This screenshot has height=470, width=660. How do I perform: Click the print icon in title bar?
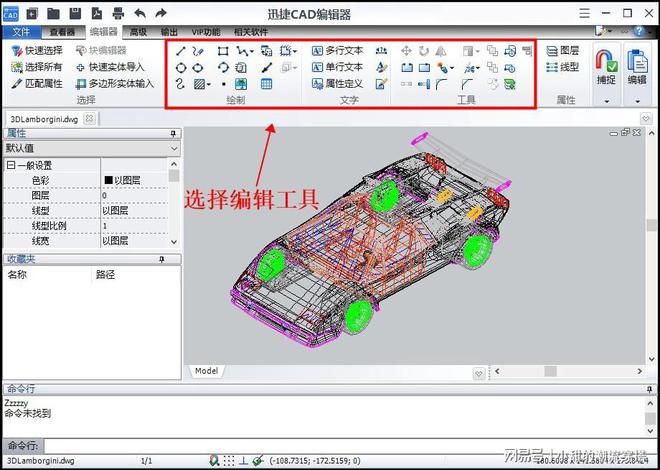pyautogui.click(x=118, y=14)
